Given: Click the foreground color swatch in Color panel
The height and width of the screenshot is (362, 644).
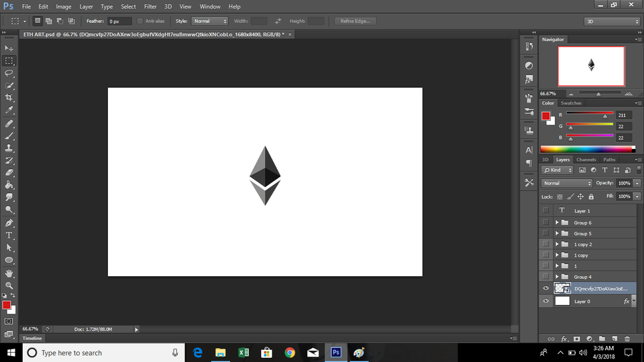Looking at the screenshot, I should [x=546, y=116].
